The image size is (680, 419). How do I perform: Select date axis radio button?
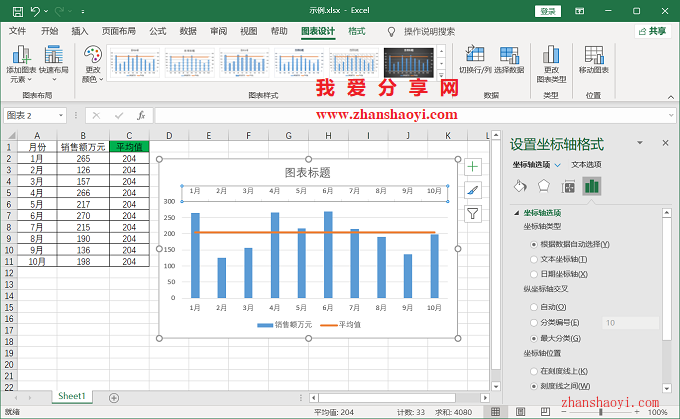click(534, 274)
